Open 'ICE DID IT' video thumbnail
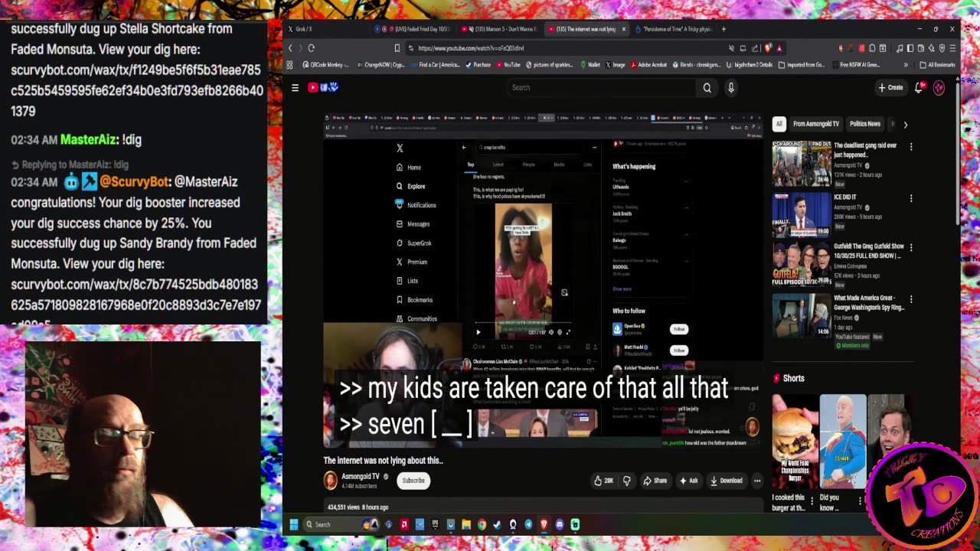This screenshot has width=980, height=551. [x=801, y=214]
